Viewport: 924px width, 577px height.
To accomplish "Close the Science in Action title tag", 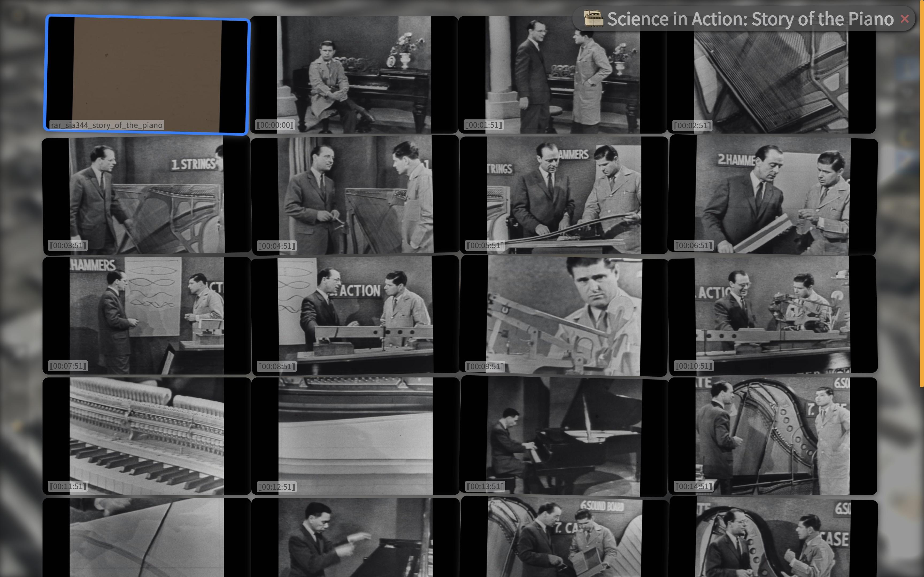I will 904,19.
